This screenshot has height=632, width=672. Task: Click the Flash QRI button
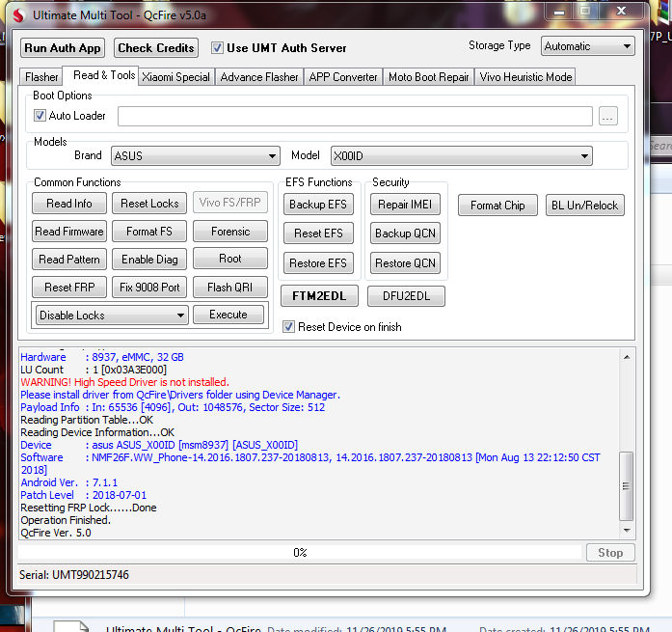tap(230, 288)
